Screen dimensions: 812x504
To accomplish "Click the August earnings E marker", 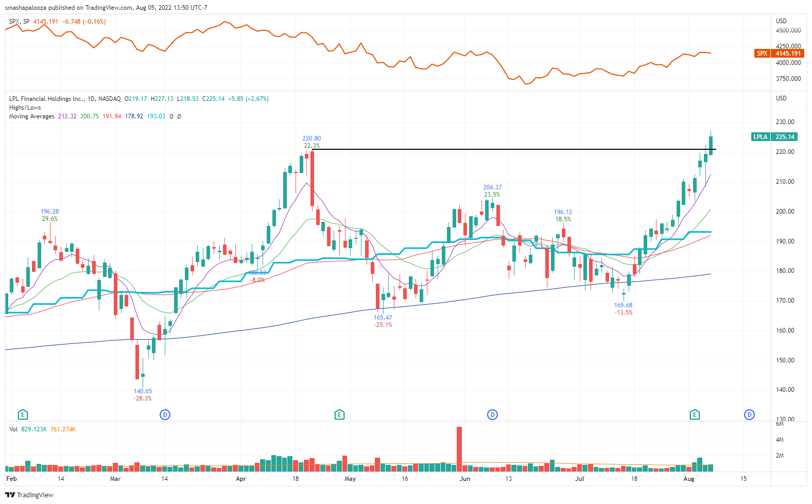I will point(695,414).
